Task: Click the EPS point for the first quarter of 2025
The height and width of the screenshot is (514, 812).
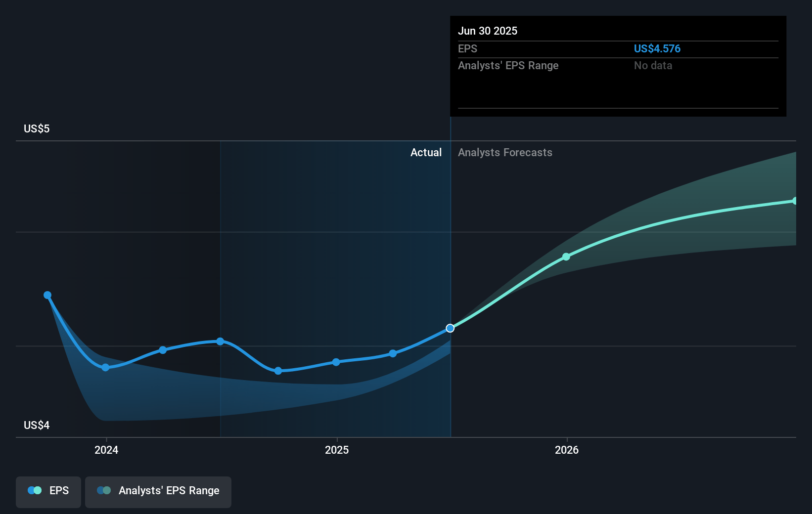Action: 393,353
